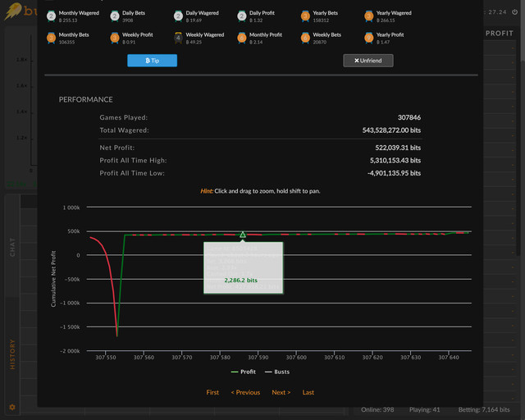The image size is (525, 420).
Task: Click Total Wagered value 543,528,272.00 bits
Action: [x=391, y=130]
